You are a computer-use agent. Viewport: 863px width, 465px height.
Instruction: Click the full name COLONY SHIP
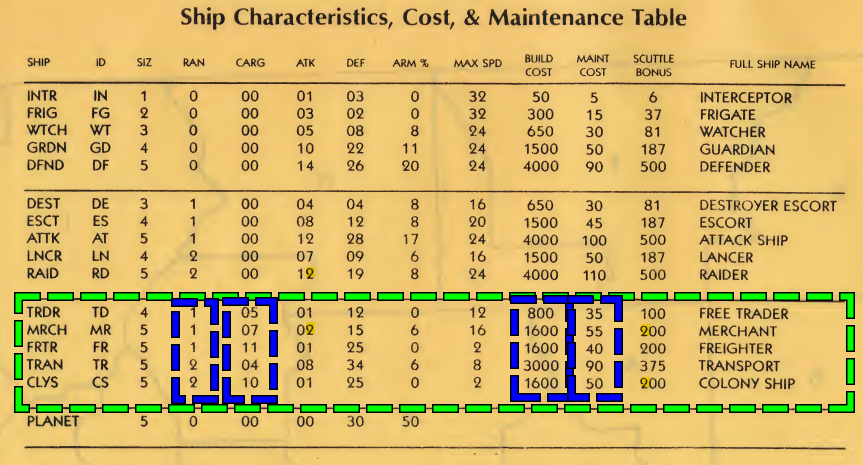(747, 384)
